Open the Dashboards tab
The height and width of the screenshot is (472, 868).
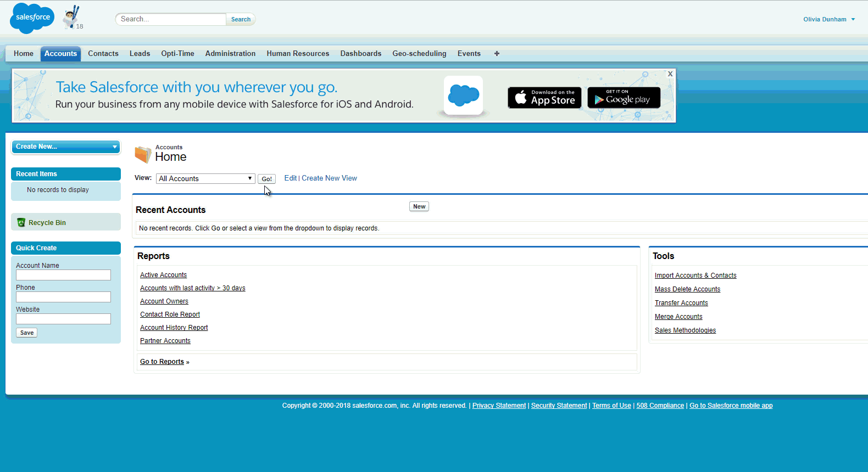360,54
